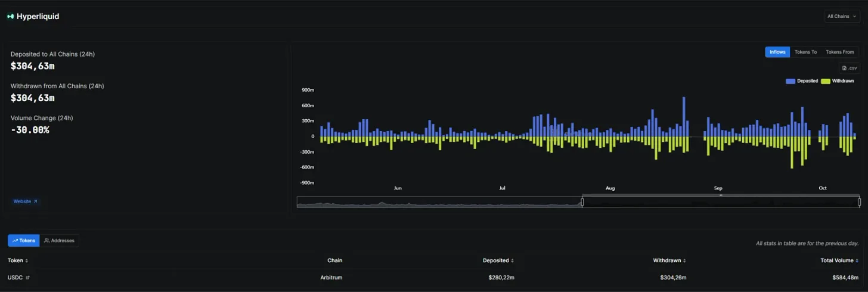Sort table by Token column arrows
This screenshot has width=868, height=292.
(x=26, y=260)
